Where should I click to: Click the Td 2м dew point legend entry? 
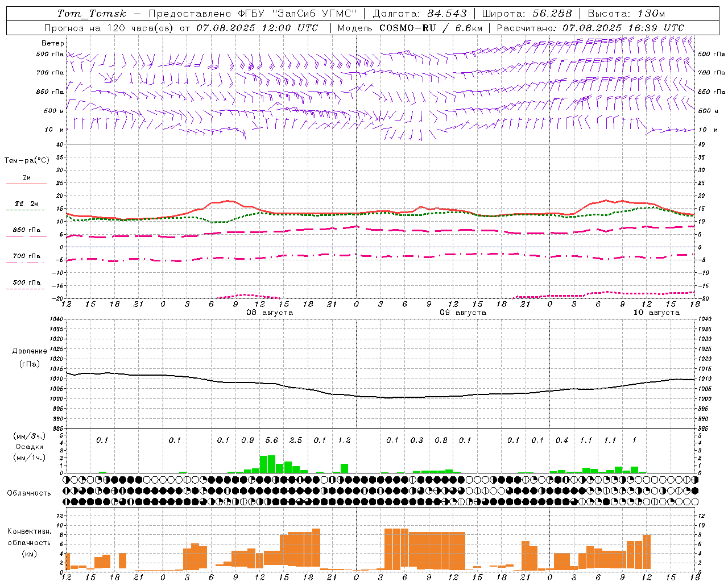pyautogui.click(x=26, y=203)
